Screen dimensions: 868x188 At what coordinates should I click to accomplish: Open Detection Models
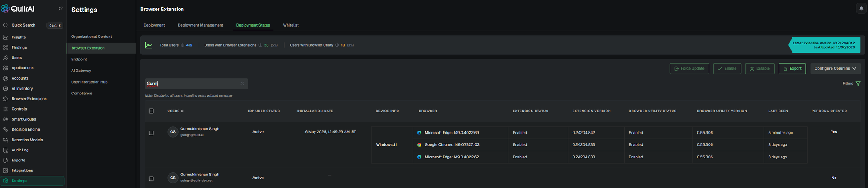[x=27, y=140]
